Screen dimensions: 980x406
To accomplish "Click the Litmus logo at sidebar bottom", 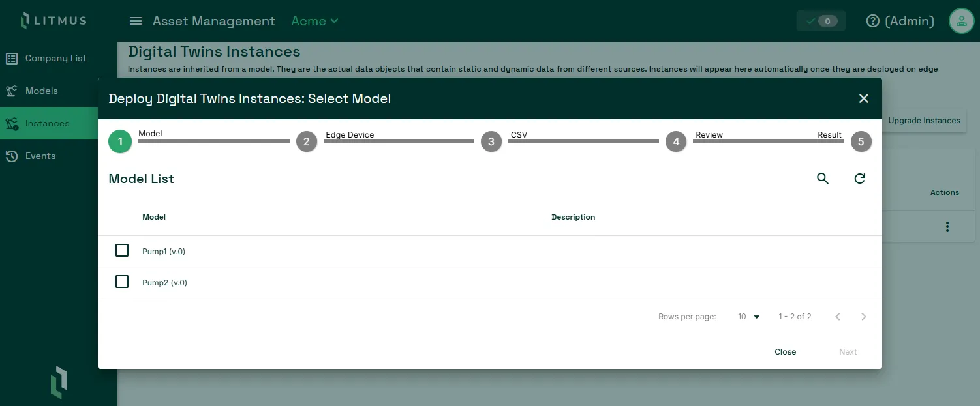I will (59, 382).
